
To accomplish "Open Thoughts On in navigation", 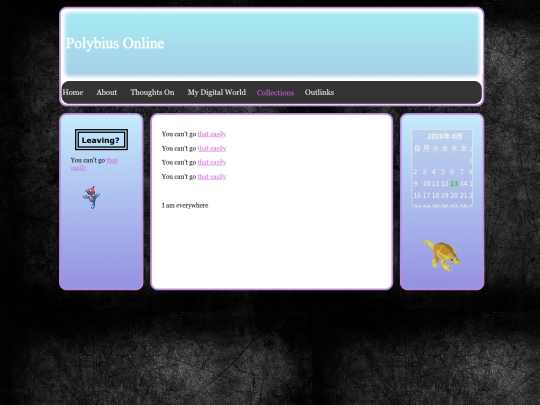I will pyautogui.click(x=152, y=92).
